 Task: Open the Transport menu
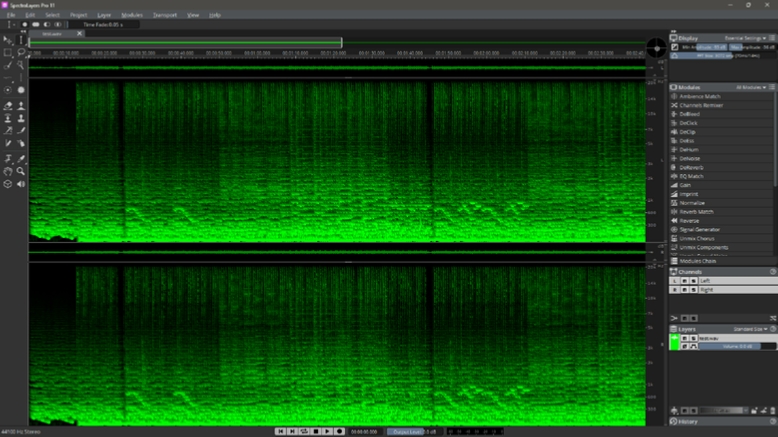164,15
